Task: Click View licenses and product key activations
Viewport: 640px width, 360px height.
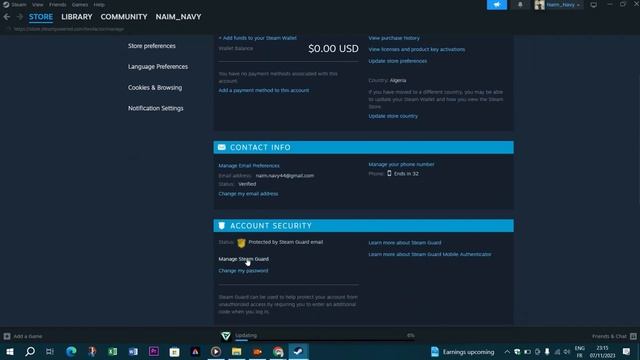Action: 417,49
